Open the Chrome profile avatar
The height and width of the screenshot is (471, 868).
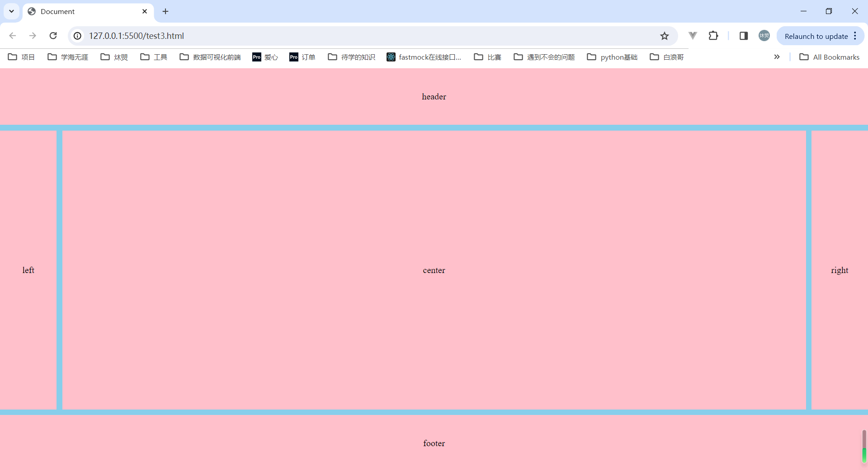764,36
